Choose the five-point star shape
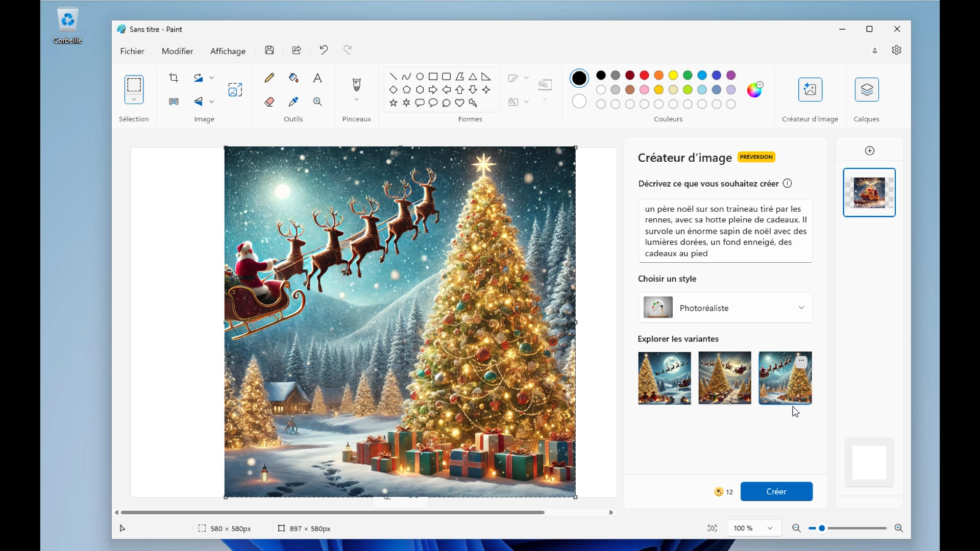Viewport: 980px width, 551px height. click(x=393, y=103)
